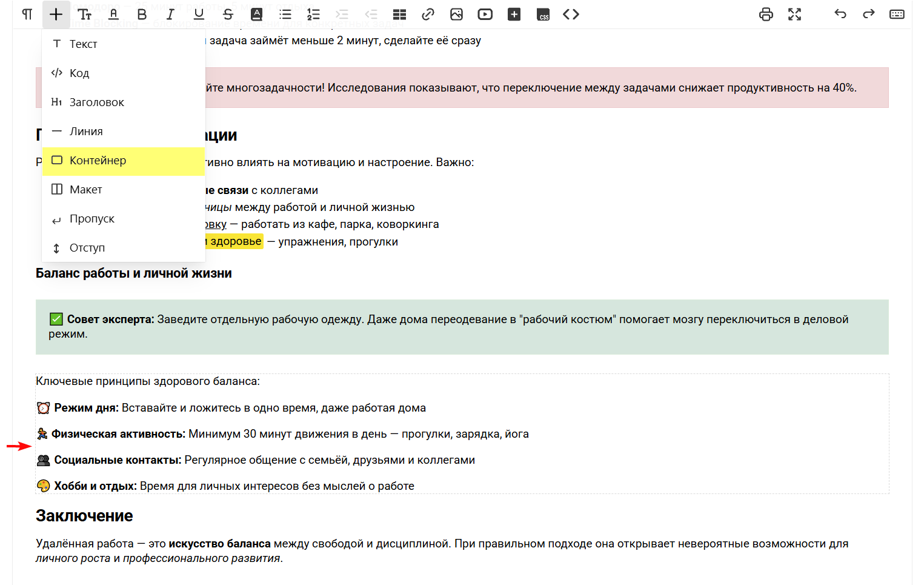
Task: Choose 'Текст' from the insert menu
Action: (124, 44)
